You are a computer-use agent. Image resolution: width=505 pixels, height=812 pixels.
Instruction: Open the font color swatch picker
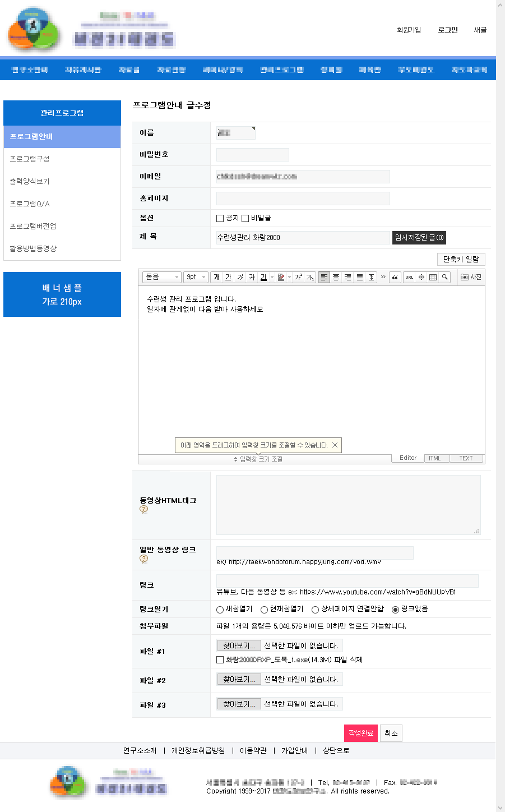262,276
